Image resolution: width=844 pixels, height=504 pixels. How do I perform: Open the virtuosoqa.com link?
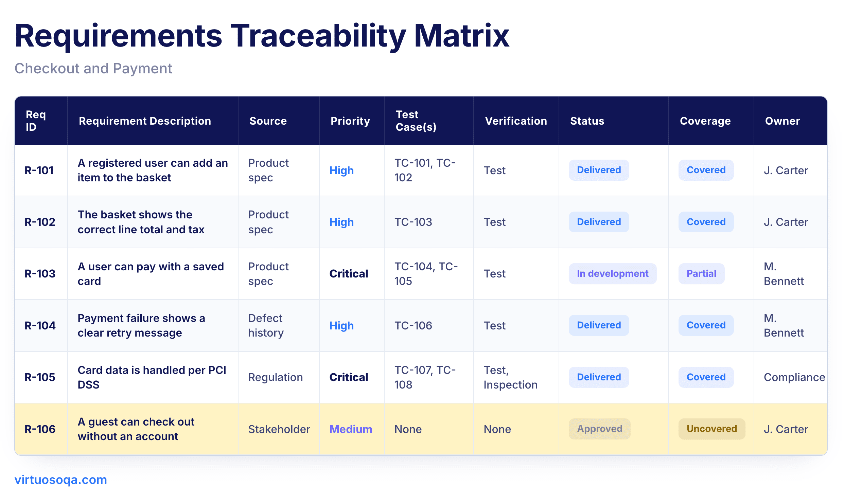[x=60, y=480]
